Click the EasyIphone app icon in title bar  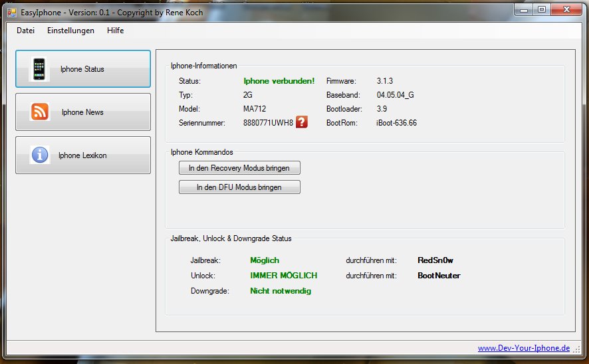click(12, 13)
